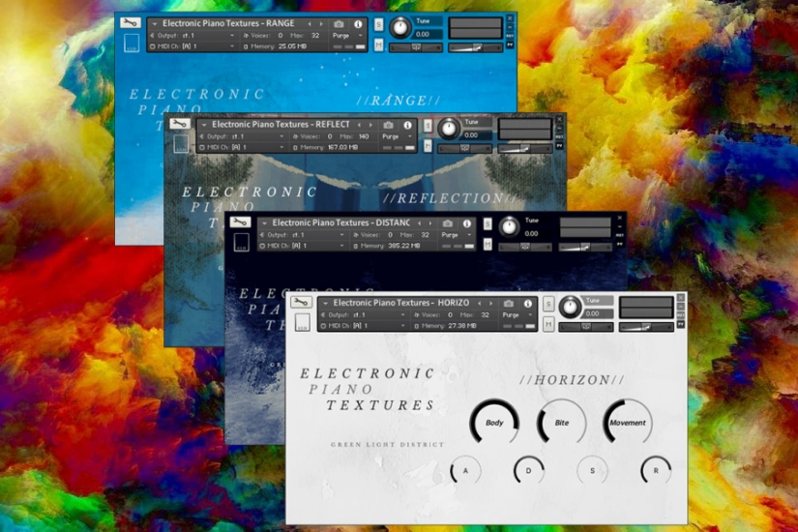Show the info icon in HORIZON instrument
The height and width of the screenshot is (532, 798).
point(528,304)
